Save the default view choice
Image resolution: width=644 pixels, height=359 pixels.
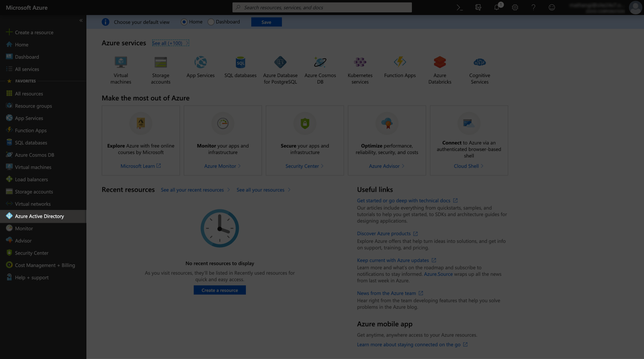point(266,22)
